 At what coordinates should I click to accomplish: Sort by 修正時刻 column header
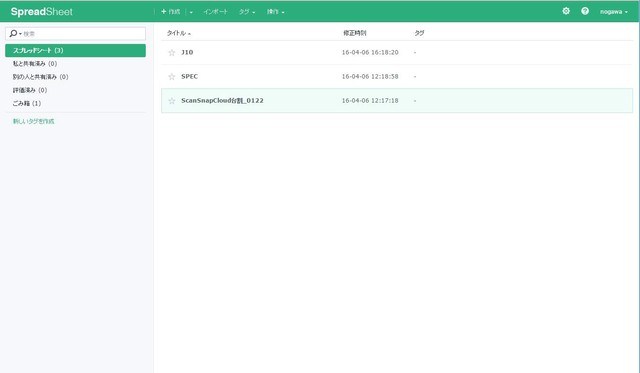pyautogui.click(x=354, y=33)
